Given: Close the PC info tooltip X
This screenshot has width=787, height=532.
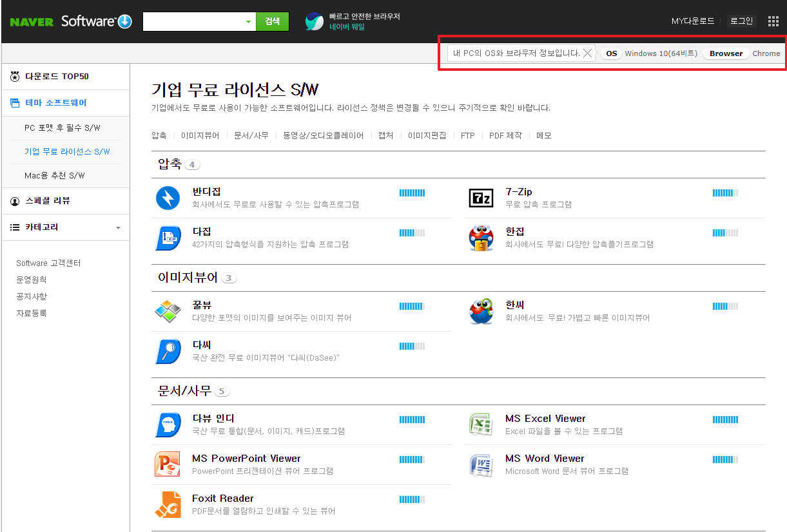Looking at the screenshot, I should 587,53.
